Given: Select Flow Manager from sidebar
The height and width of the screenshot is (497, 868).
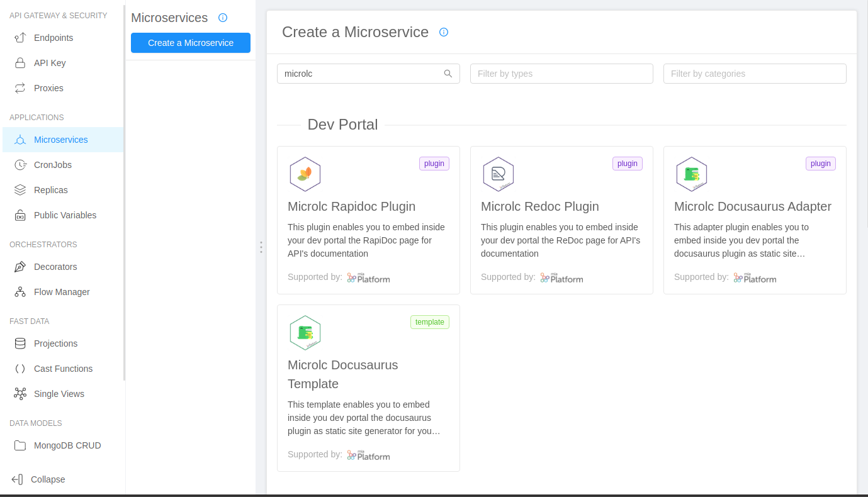Looking at the screenshot, I should tap(62, 292).
